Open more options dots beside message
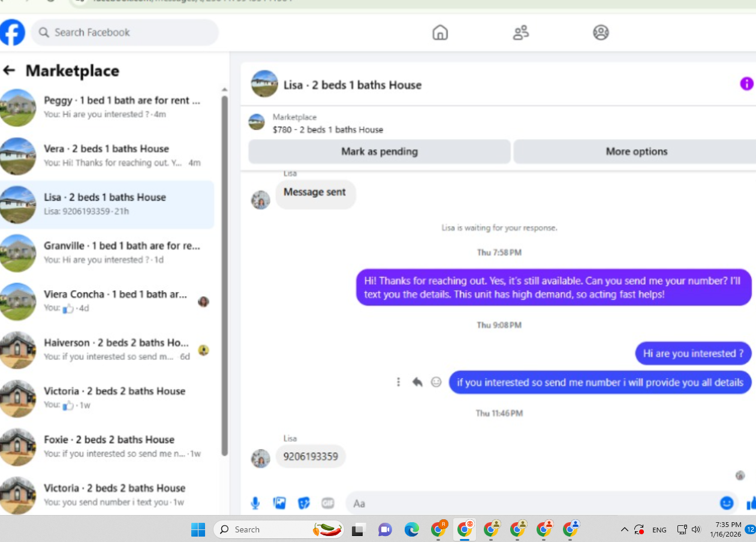Screen dimensions: 756x542 pyautogui.click(x=398, y=382)
